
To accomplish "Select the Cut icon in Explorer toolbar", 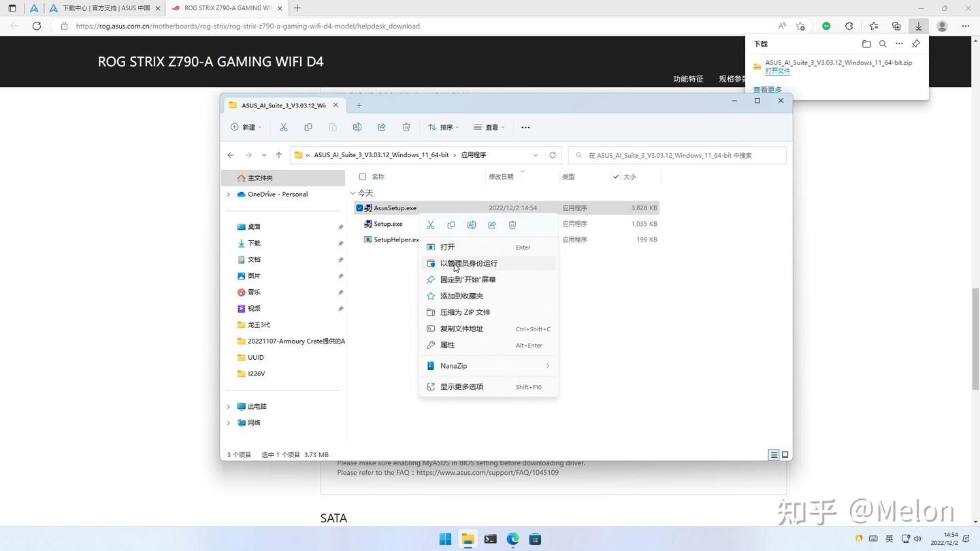I will point(284,127).
